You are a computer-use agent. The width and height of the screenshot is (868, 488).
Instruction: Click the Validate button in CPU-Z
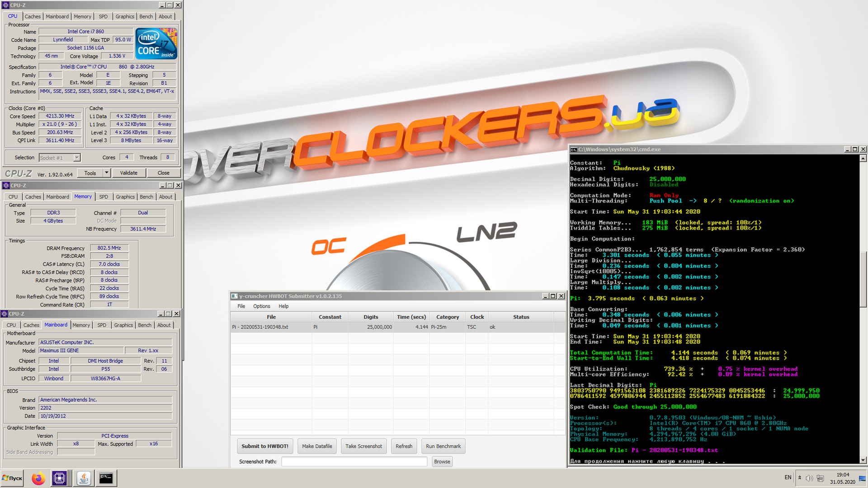[x=128, y=173]
